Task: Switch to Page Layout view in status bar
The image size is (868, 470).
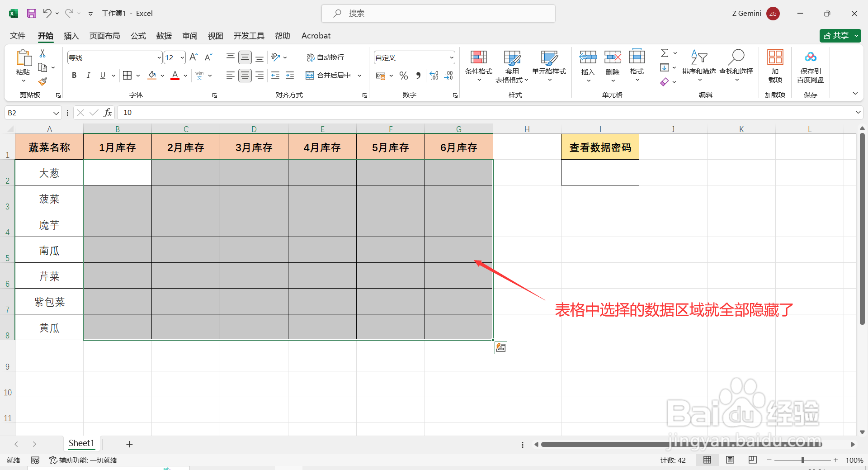Action: point(730,460)
